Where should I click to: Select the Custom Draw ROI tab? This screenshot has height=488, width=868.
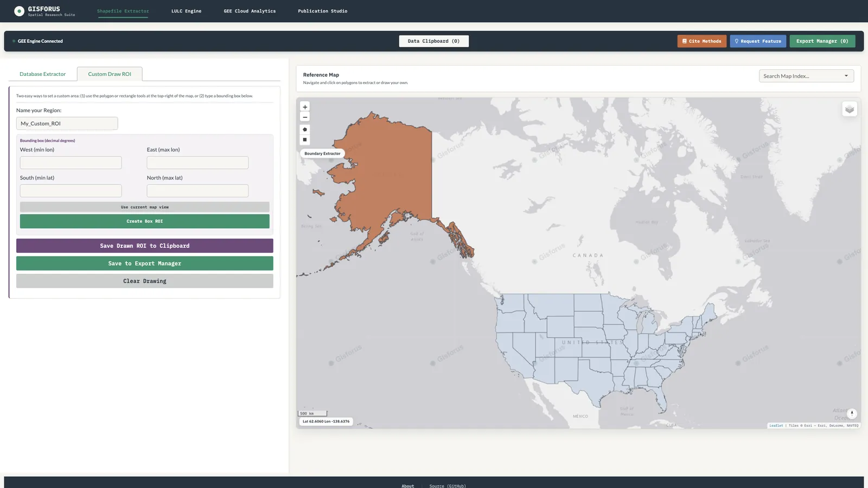tap(110, 74)
